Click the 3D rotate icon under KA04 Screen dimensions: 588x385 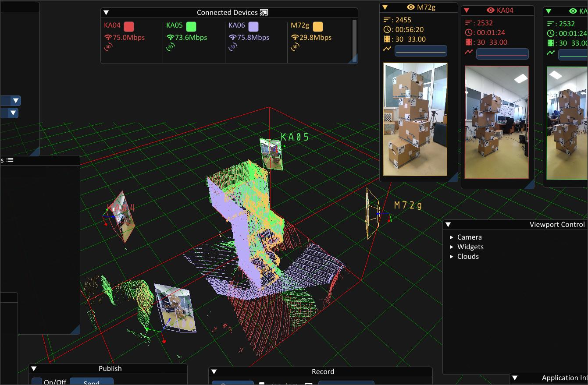108,47
